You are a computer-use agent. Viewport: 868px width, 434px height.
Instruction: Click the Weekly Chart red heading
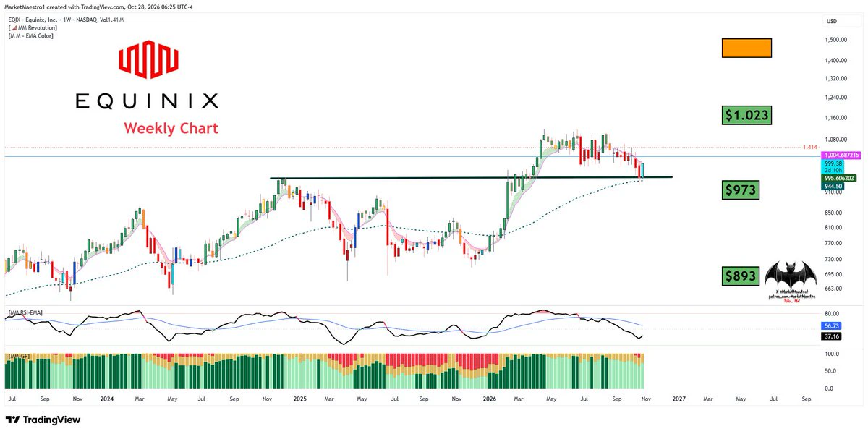point(171,128)
